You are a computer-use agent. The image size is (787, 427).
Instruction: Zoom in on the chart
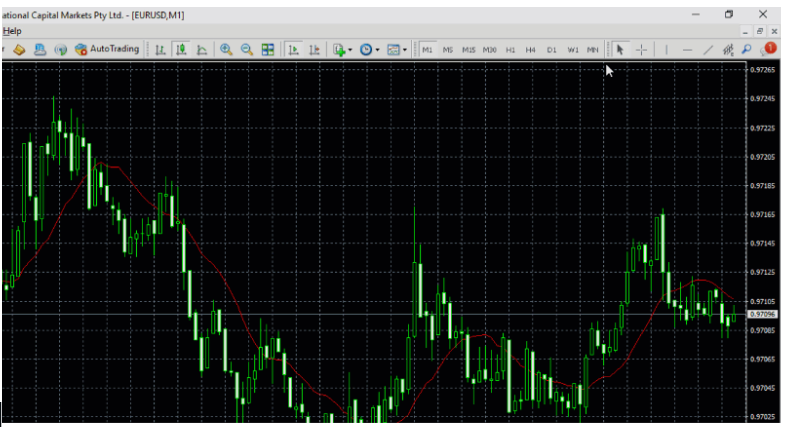coord(227,49)
